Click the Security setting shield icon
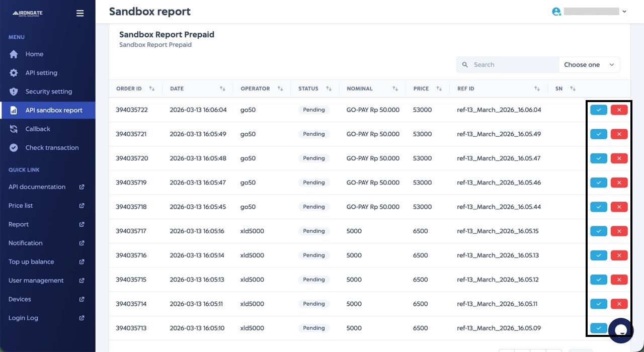This screenshot has width=644, height=352. point(14,91)
